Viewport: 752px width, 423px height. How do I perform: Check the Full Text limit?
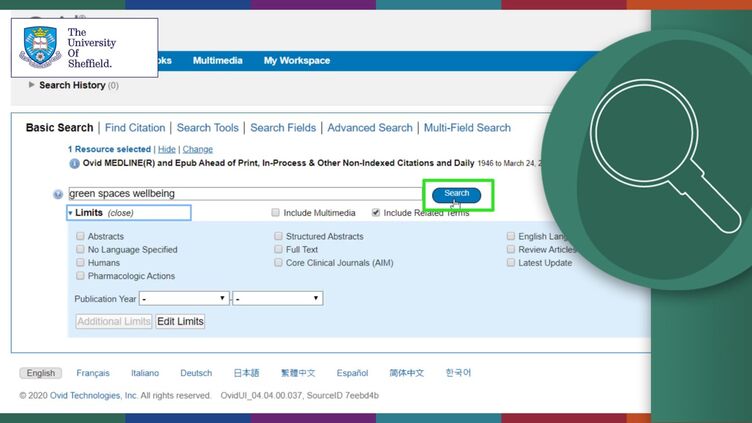(278, 249)
